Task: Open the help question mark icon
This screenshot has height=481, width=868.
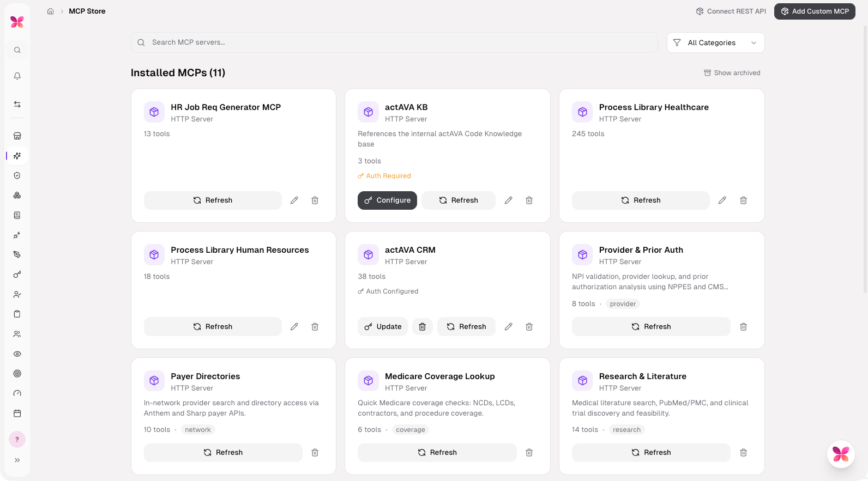Action: tap(17, 440)
